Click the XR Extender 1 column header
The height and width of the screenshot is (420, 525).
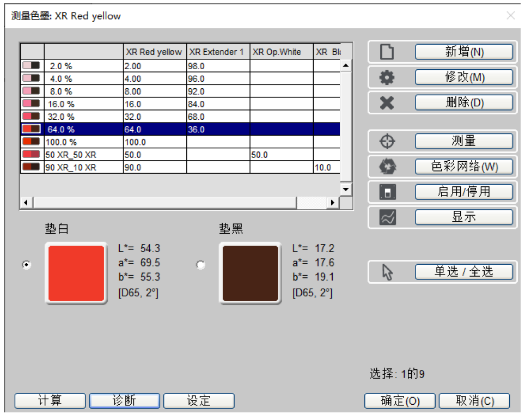pos(218,52)
